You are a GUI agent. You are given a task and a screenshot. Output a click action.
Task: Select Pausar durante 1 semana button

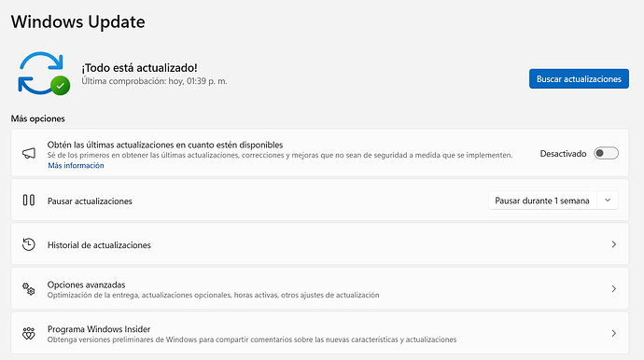point(542,201)
